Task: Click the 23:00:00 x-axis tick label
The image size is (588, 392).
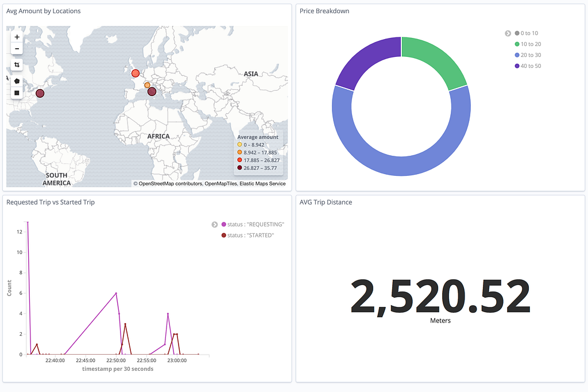Action: [x=177, y=360]
